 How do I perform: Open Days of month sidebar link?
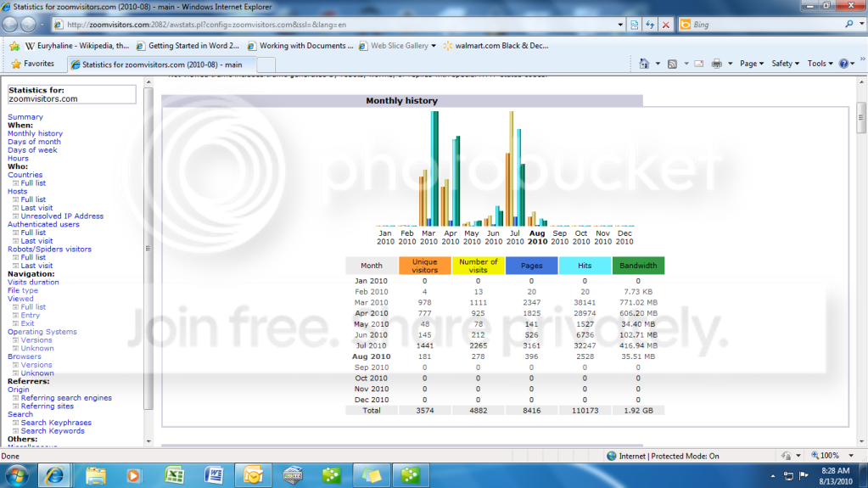(34, 142)
